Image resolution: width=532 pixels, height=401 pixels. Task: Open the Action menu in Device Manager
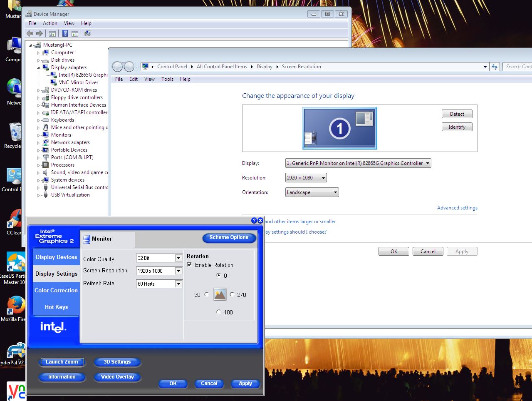pyautogui.click(x=50, y=23)
